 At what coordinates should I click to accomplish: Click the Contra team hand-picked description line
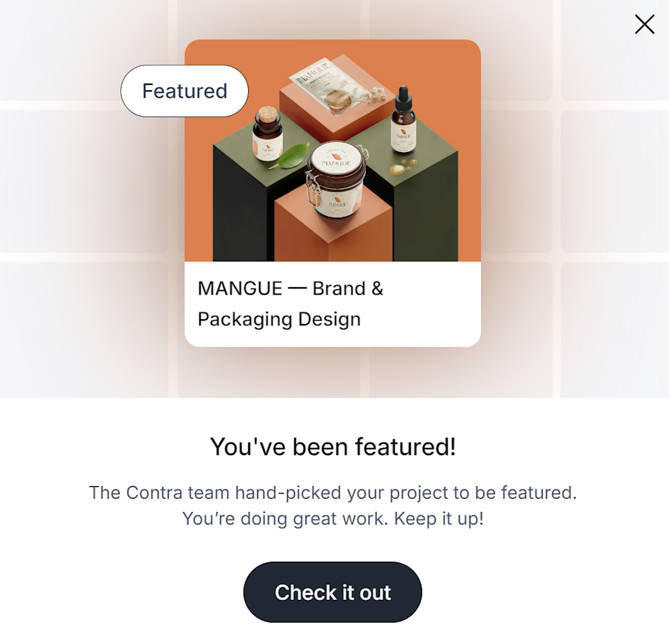click(x=333, y=493)
